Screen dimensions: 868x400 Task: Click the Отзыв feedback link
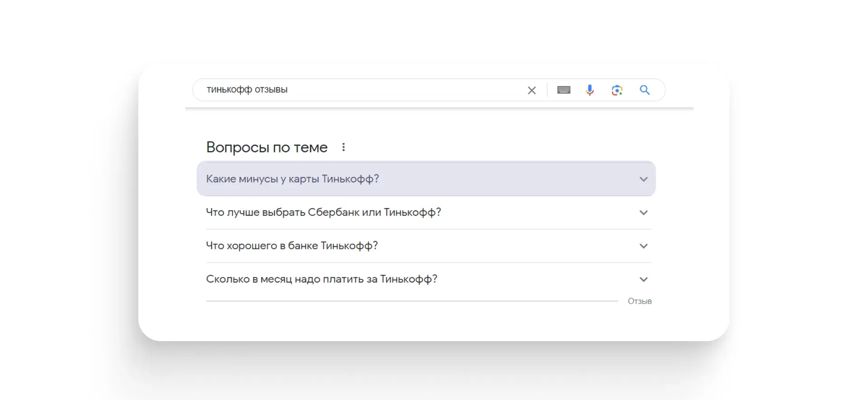[640, 301]
